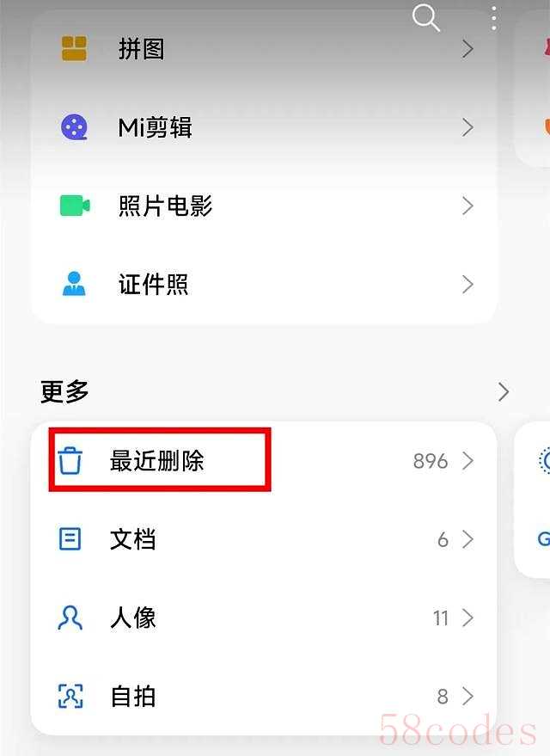Select the blue 证件照 person icon
The height and width of the screenshot is (756, 550).
[x=74, y=284]
